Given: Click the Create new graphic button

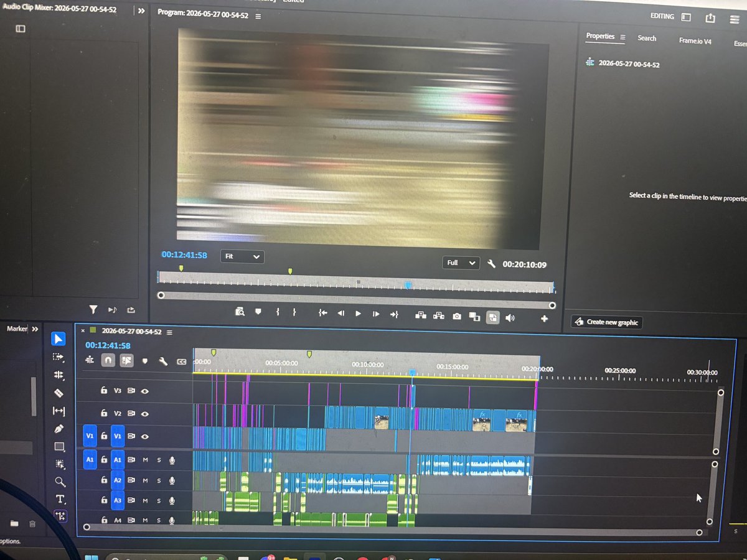Looking at the screenshot, I should coord(606,322).
